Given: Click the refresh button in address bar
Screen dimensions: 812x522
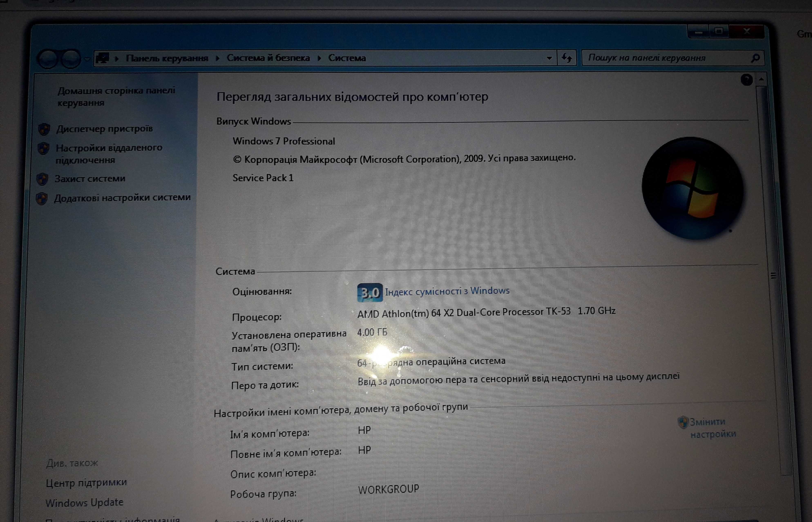Looking at the screenshot, I should tap(566, 58).
